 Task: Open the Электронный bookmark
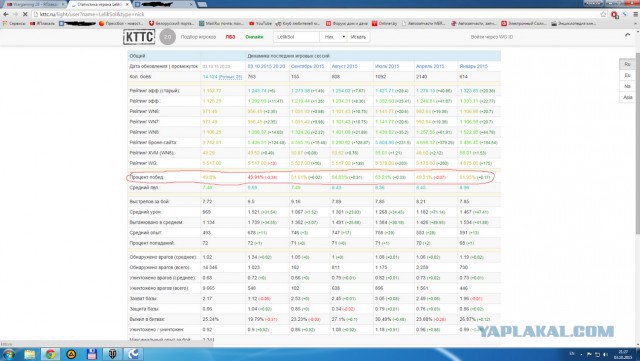click(x=524, y=24)
